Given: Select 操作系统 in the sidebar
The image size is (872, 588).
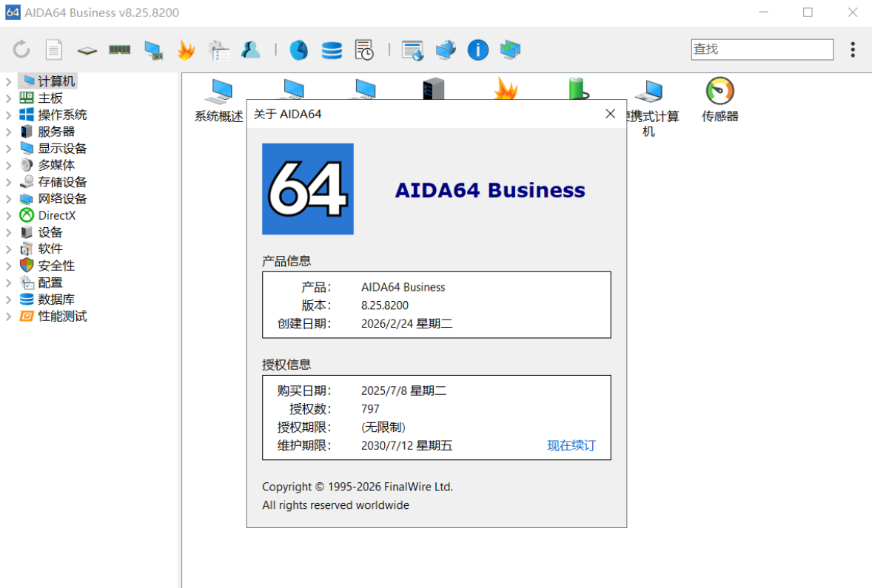Looking at the screenshot, I should [61, 115].
